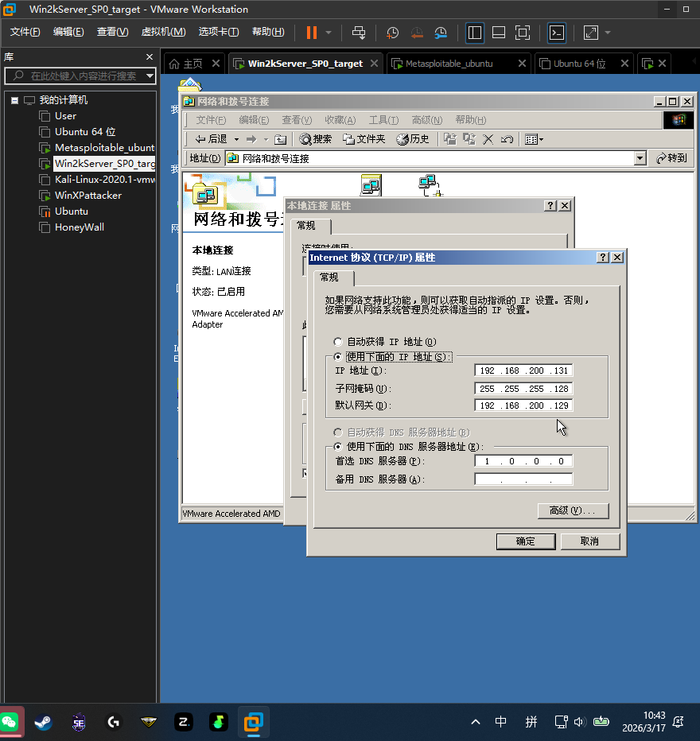
Task: Toggle the thumbnail bar view icon
Action: (x=499, y=33)
